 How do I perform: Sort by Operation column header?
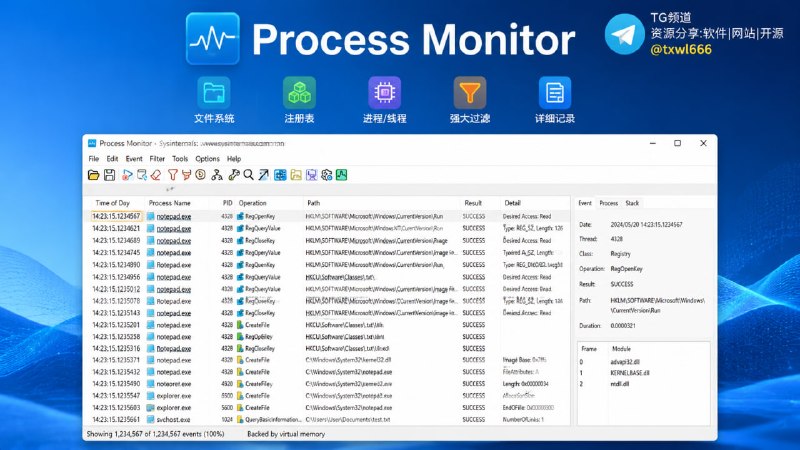point(253,203)
